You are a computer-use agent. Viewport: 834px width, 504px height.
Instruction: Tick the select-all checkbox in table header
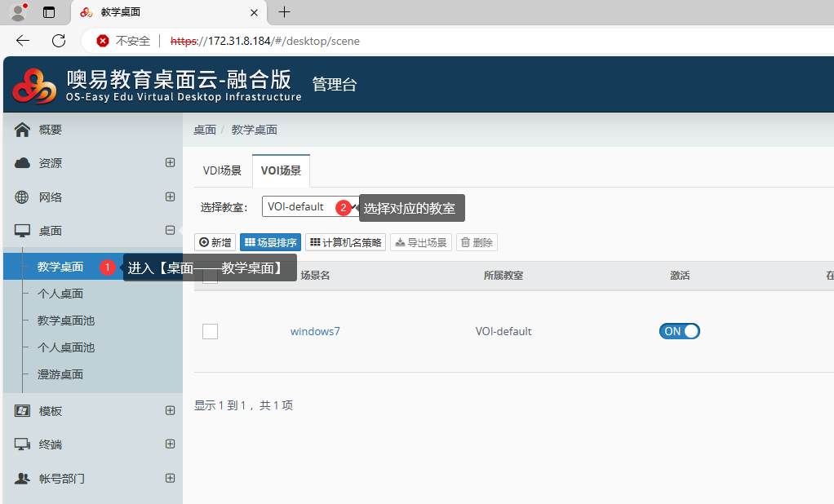(x=211, y=276)
